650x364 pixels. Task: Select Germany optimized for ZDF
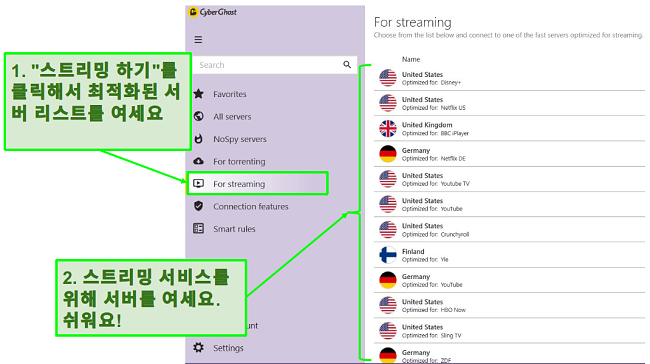509,354
